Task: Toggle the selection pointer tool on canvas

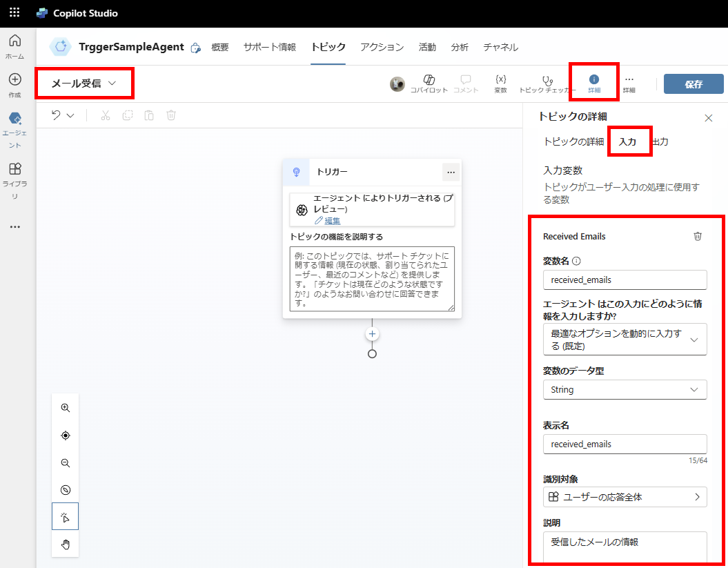Action: click(65, 516)
